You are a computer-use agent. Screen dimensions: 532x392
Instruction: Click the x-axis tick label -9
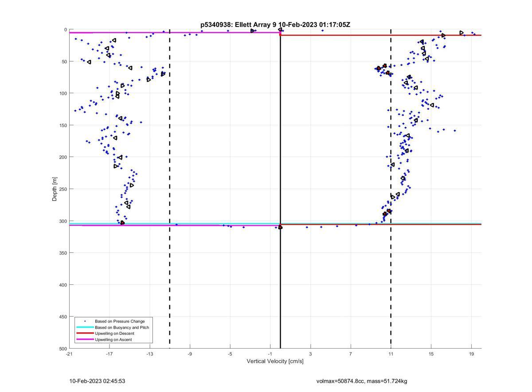pos(190,354)
